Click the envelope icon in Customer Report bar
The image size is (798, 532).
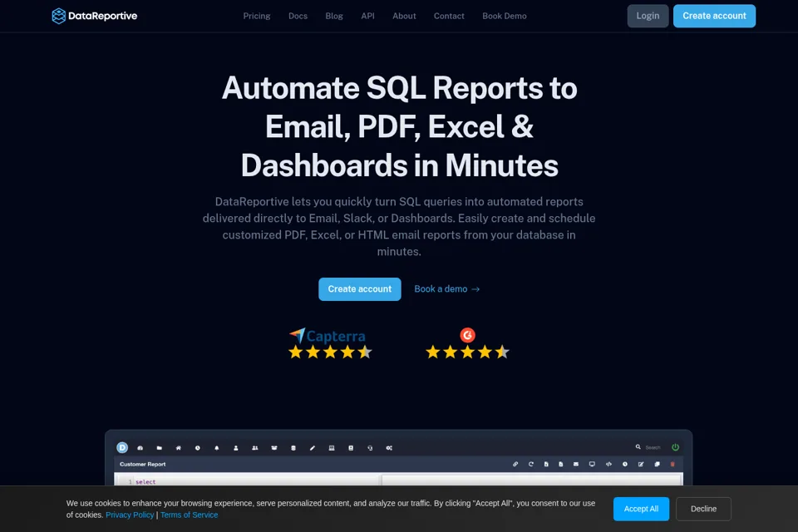576,465
